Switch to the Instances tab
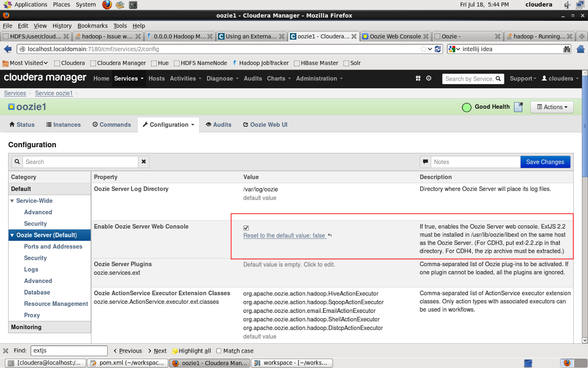 tap(63, 125)
